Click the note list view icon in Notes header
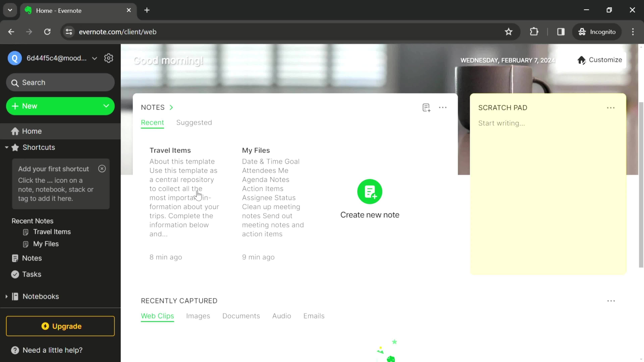This screenshot has height=362, width=644. 425,107
